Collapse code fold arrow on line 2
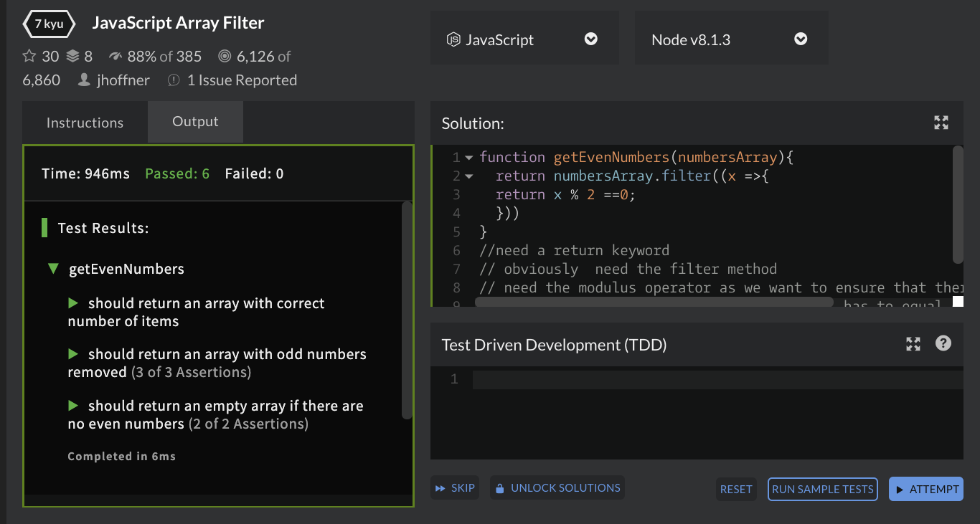Screen dimensions: 980x524 [x=470, y=175]
